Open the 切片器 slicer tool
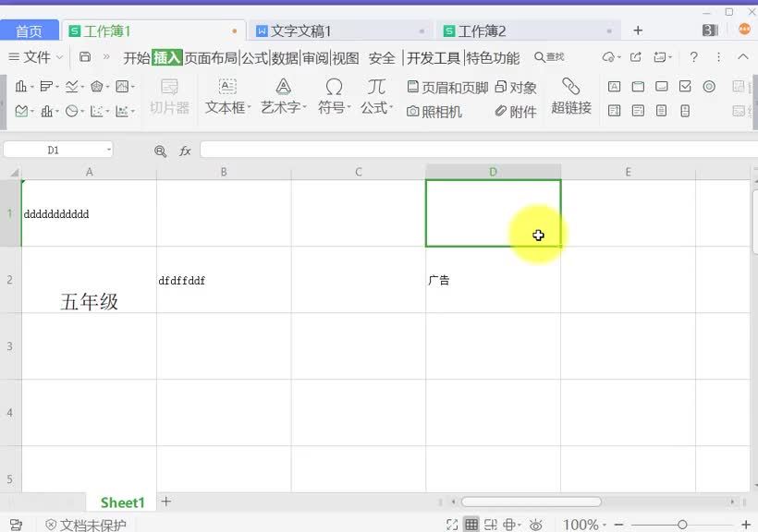 169,97
